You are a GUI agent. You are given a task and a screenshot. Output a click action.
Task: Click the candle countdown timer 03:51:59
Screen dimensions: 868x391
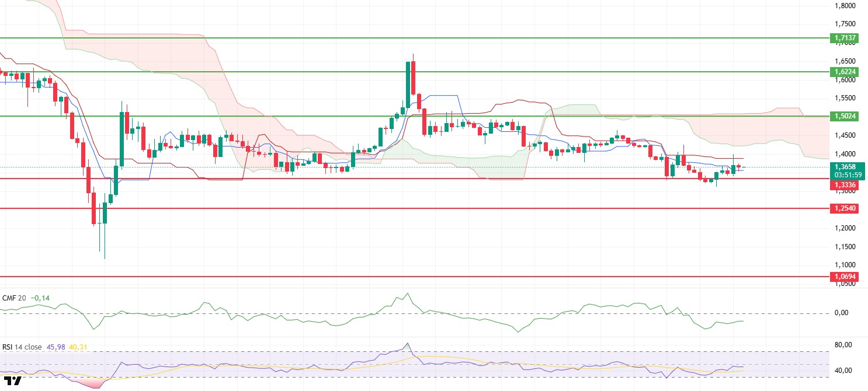pos(846,174)
